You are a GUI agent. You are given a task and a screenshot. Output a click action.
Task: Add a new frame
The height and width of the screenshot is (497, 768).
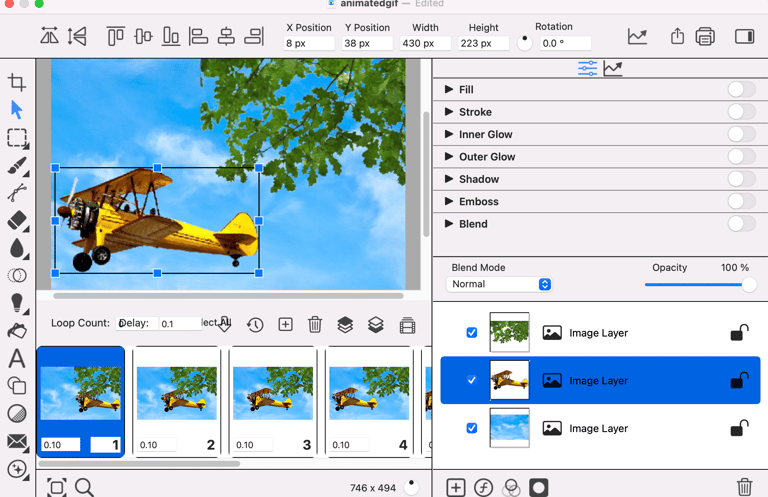(285, 325)
